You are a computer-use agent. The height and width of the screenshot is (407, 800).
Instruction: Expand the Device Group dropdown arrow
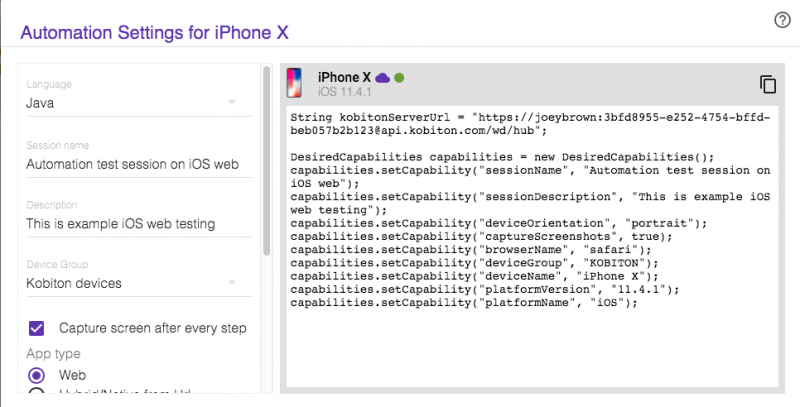(x=232, y=283)
